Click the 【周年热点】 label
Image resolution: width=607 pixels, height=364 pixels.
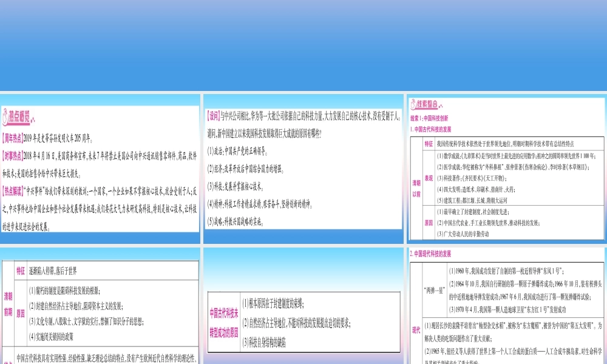click(12, 138)
